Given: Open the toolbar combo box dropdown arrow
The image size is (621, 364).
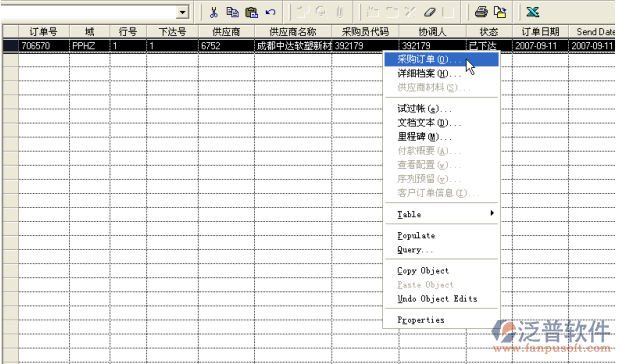Looking at the screenshot, I should tap(182, 12).
